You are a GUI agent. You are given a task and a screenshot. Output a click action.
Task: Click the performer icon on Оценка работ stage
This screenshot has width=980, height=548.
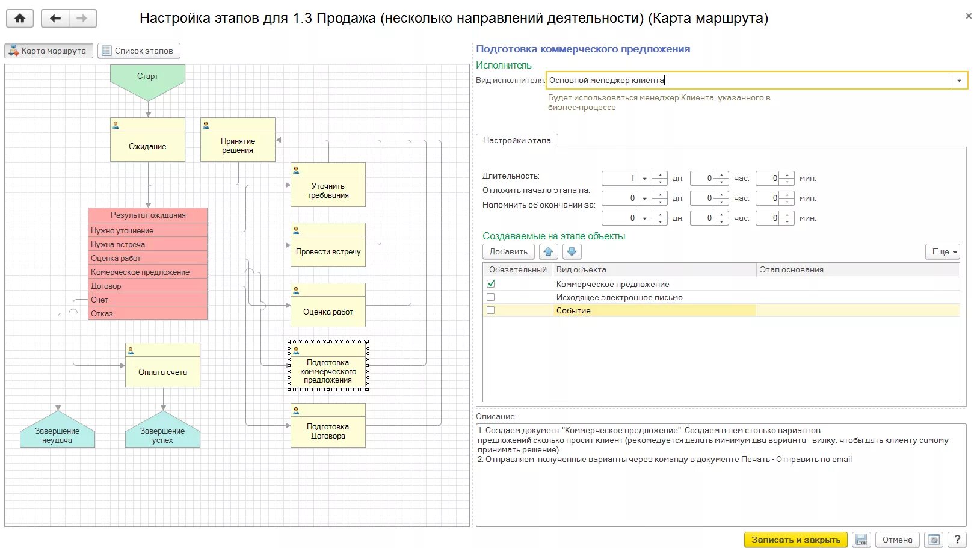[x=296, y=291]
